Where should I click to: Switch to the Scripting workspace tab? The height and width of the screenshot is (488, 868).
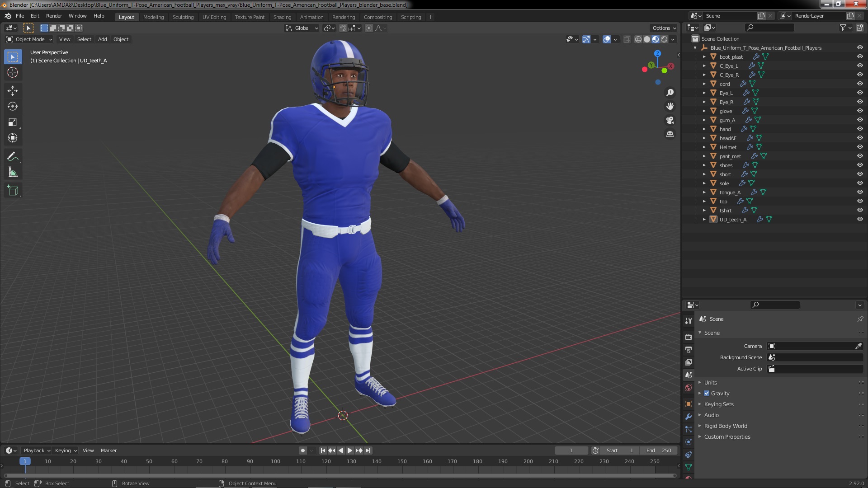pos(410,17)
